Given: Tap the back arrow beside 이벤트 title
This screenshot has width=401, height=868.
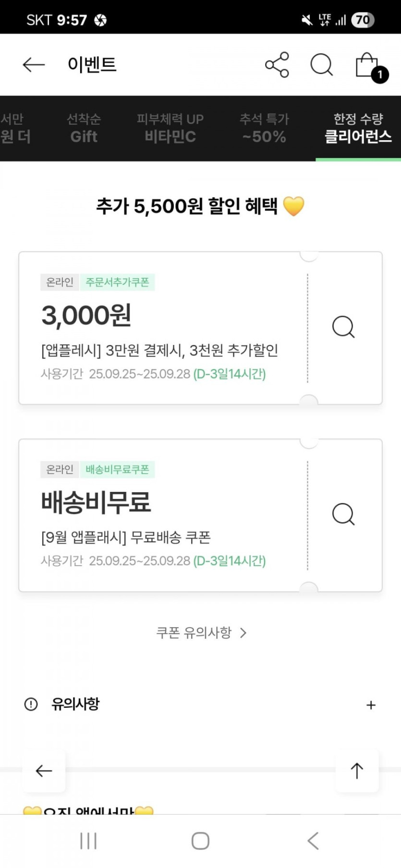Looking at the screenshot, I should pyautogui.click(x=34, y=65).
